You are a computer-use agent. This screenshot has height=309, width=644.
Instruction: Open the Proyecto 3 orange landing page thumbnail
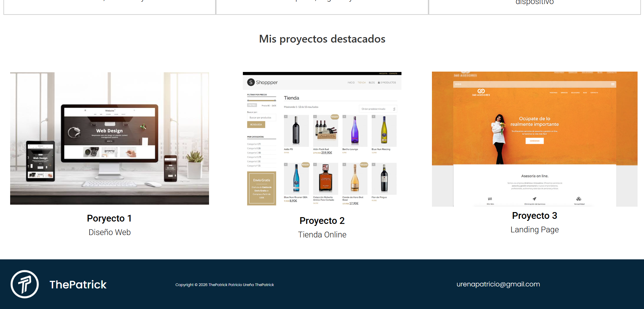click(x=535, y=139)
